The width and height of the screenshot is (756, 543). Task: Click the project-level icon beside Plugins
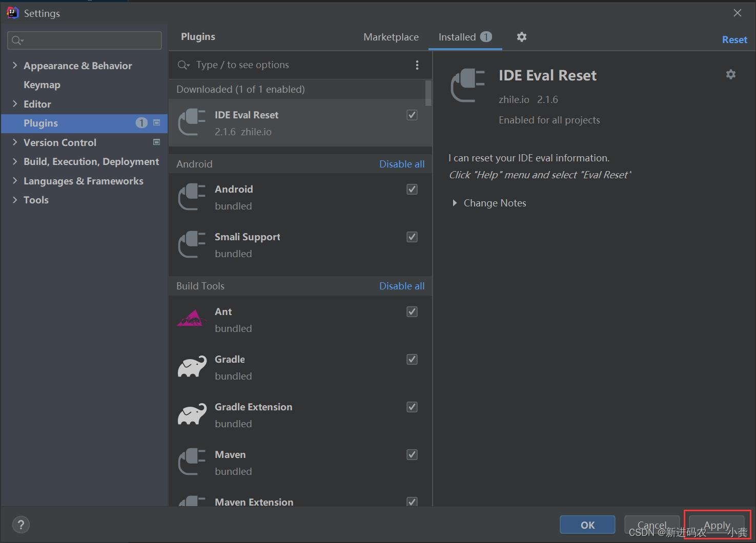tap(157, 123)
